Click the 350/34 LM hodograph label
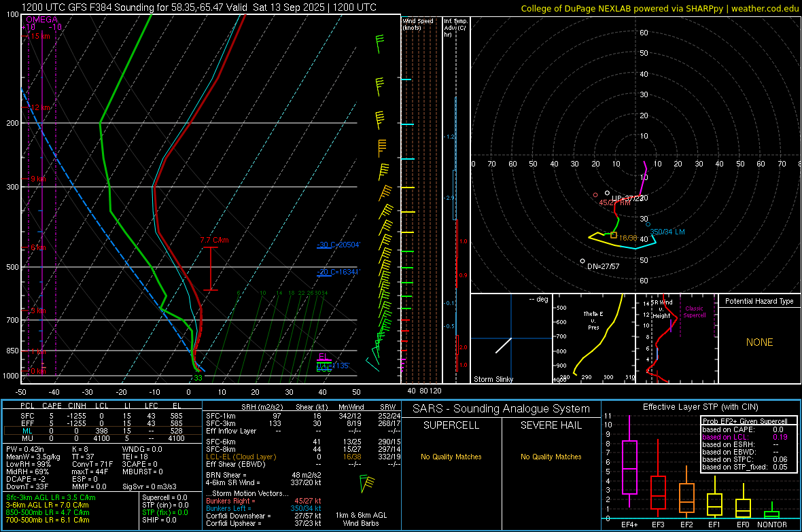 point(667,232)
